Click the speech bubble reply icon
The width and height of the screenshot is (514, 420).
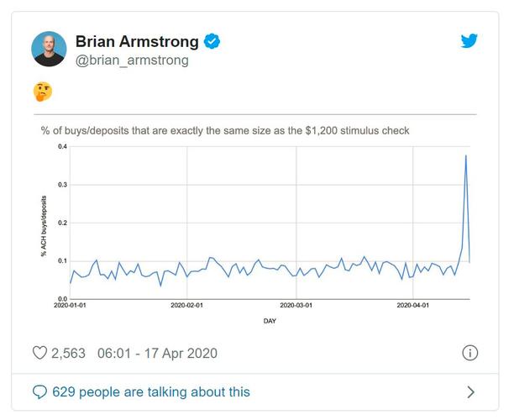(x=40, y=392)
